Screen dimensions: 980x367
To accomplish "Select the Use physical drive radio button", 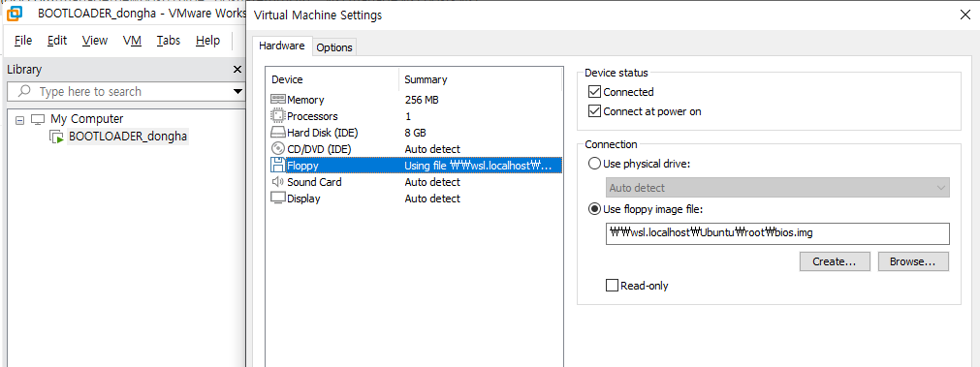I will (x=594, y=165).
